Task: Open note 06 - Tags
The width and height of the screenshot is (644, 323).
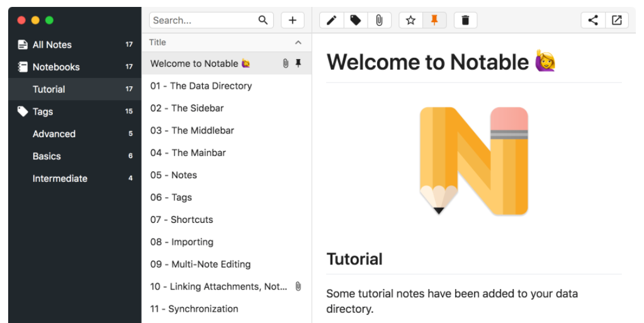Action: click(227, 197)
